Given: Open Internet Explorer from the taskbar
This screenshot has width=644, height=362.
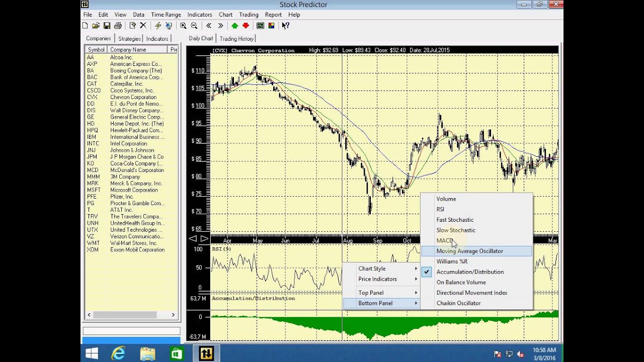Looking at the screenshot, I should pyautogui.click(x=118, y=353).
